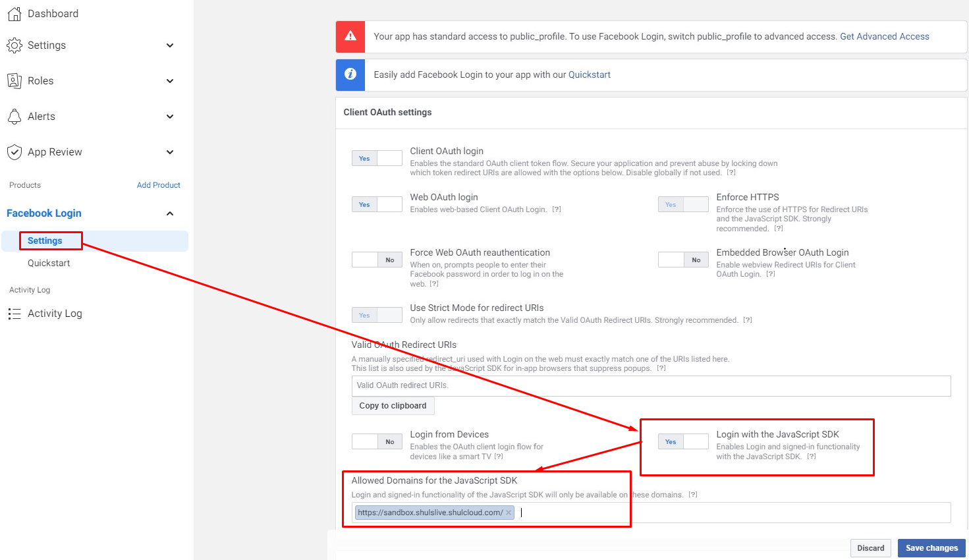The image size is (969, 560).
Task: Click the Dashboard house icon
Action: [14, 14]
